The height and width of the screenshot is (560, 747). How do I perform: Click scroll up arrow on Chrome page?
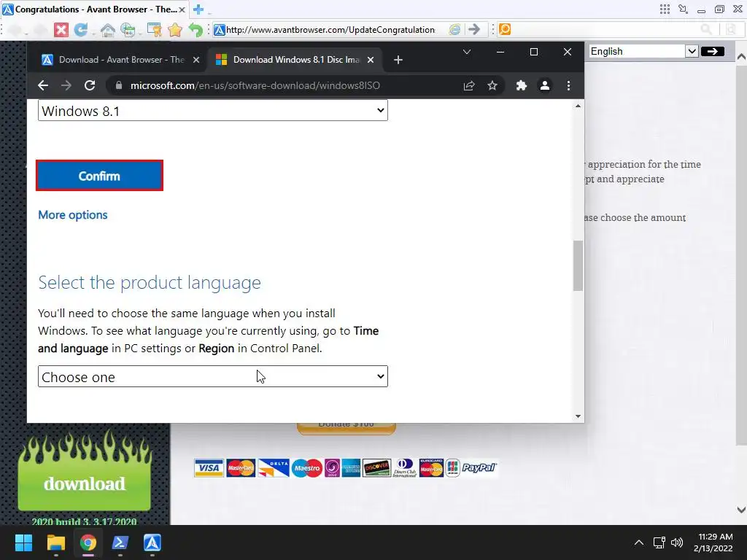pyautogui.click(x=578, y=106)
